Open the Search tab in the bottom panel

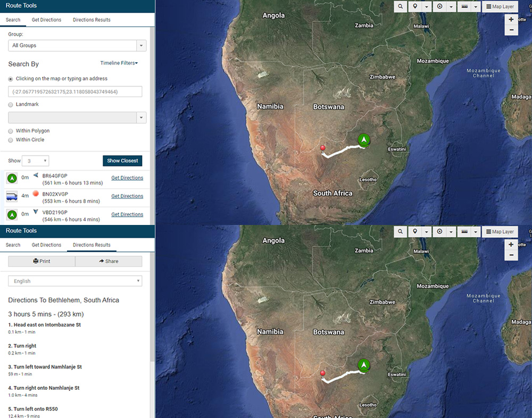coord(13,245)
